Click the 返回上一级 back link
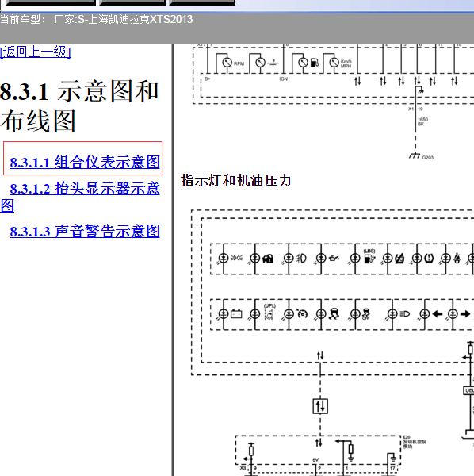 (36, 52)
